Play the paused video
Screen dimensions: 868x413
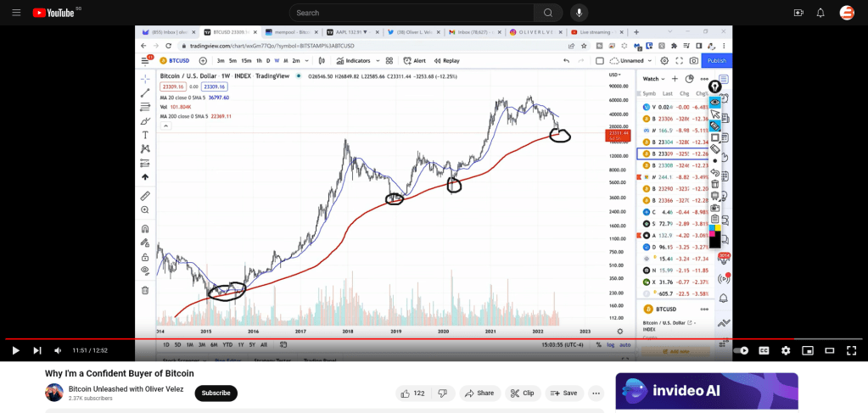15,350
